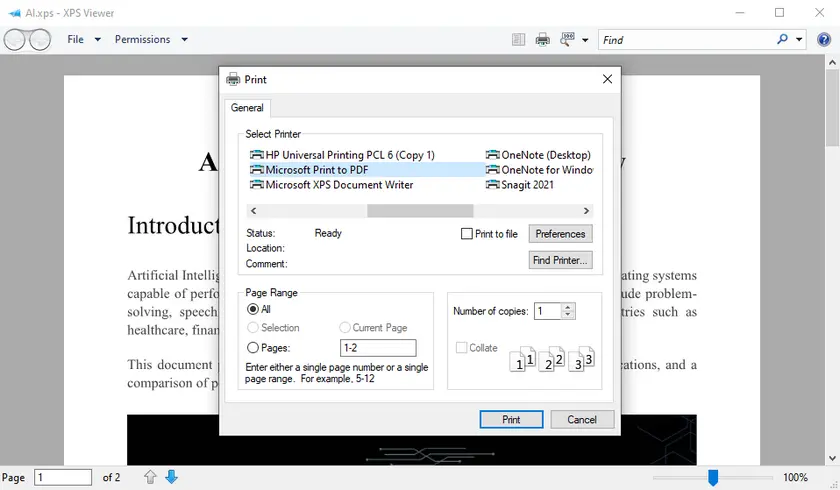The width and height of the screenshot is (840, 490).
Task: Click the Preferences button
Action: coord(560,234)
